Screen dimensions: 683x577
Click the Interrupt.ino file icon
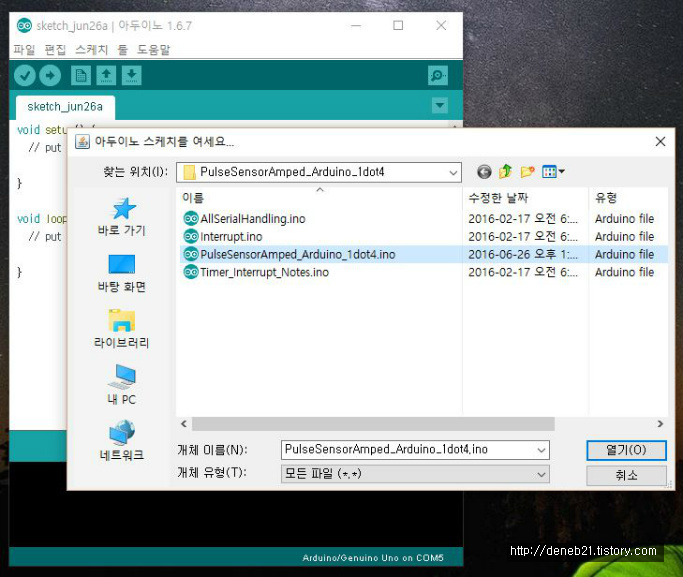[191, 236]
